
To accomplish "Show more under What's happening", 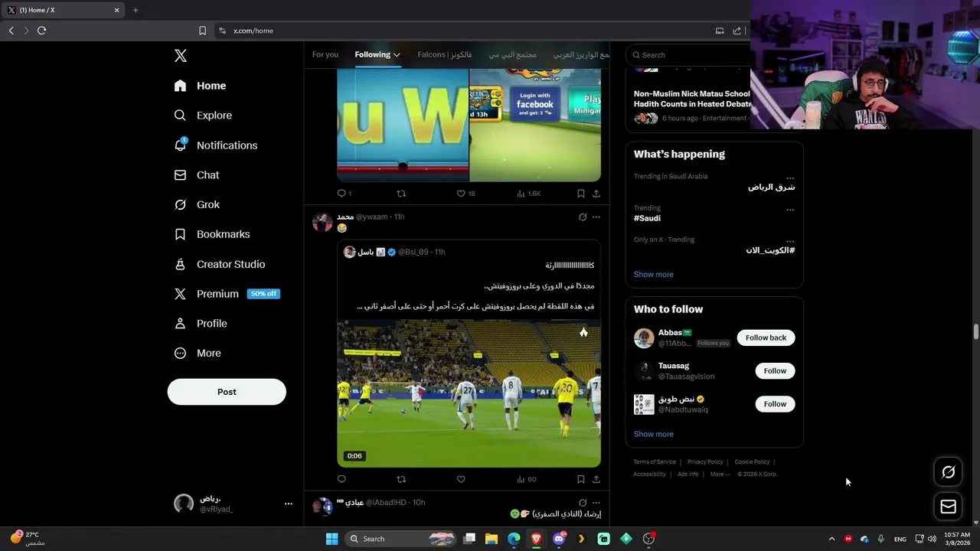I will point(654,274).
